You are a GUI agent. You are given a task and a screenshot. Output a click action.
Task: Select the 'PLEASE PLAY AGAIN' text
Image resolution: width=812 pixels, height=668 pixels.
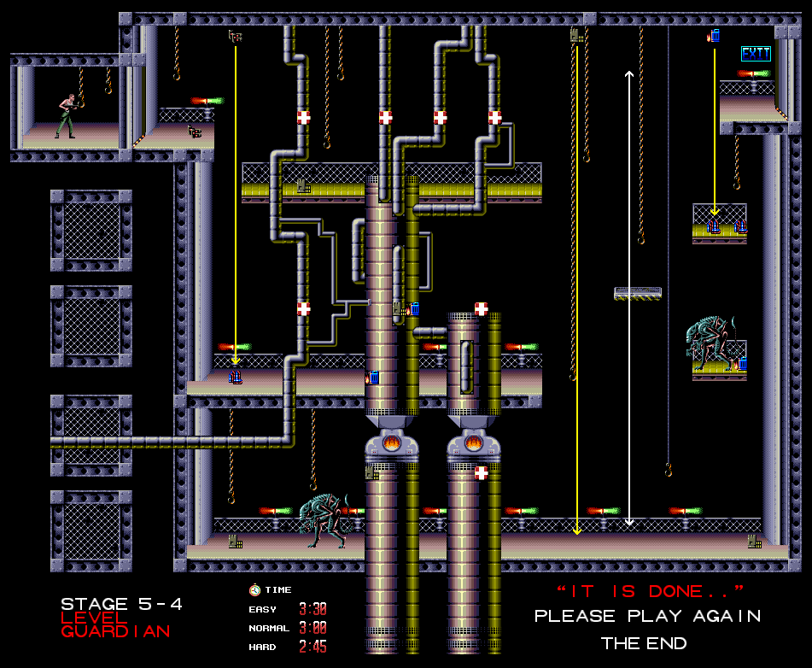pos(647,616)
